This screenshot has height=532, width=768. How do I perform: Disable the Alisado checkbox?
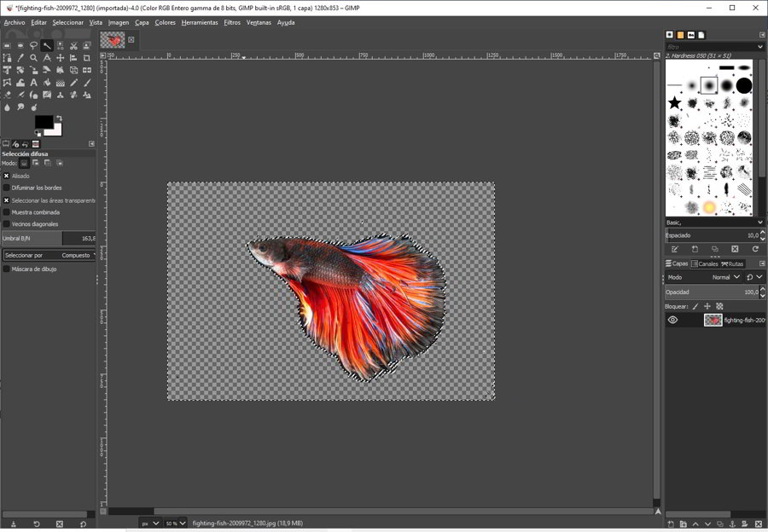click(x=7, y=176)
